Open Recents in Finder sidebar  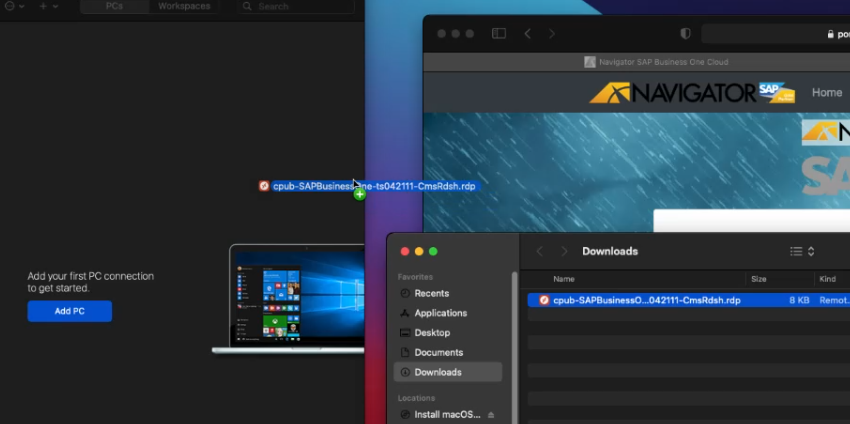[432, 293]
